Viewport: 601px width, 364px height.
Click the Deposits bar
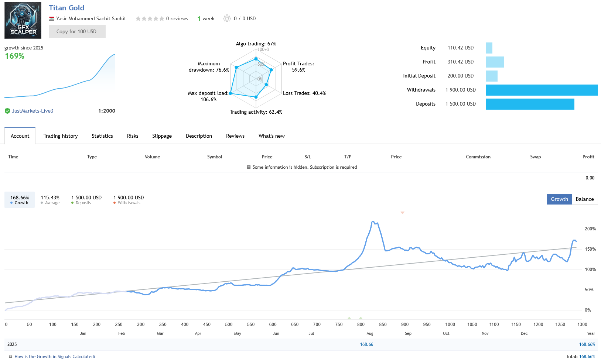530,104
